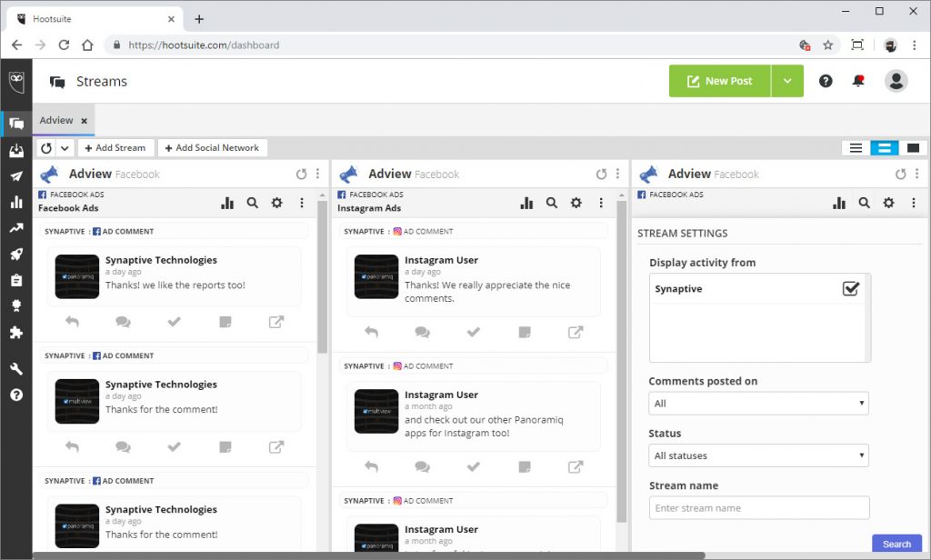Open Publisher paper plane icon in sidebar
The image size is (931, 560).
(x=16, y=176)
